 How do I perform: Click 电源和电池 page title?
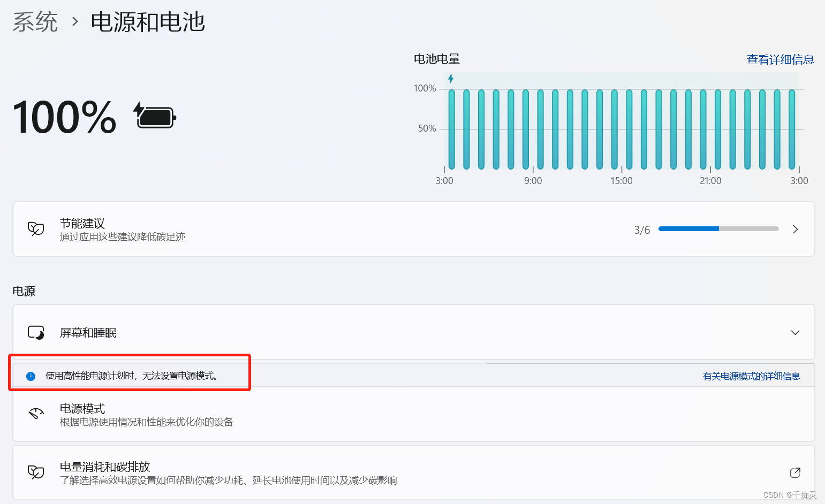[148, 22]
